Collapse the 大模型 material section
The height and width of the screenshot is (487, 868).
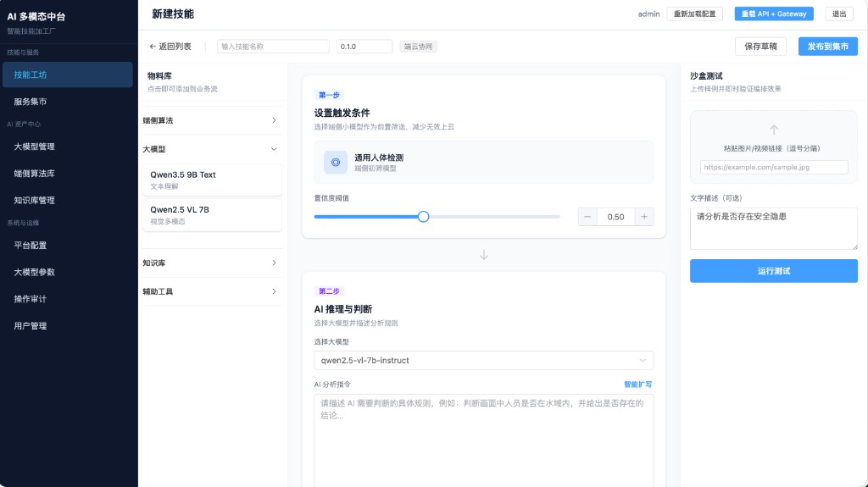point(213,149)
